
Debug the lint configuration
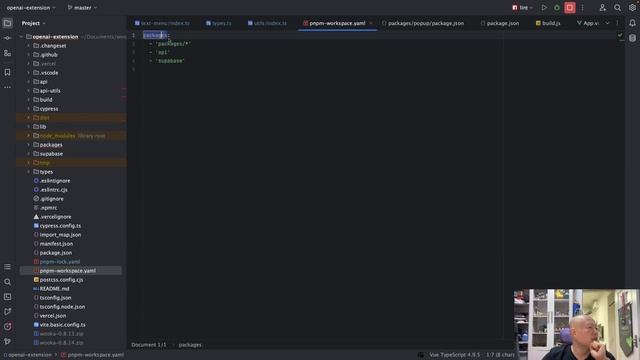(557, 7)
